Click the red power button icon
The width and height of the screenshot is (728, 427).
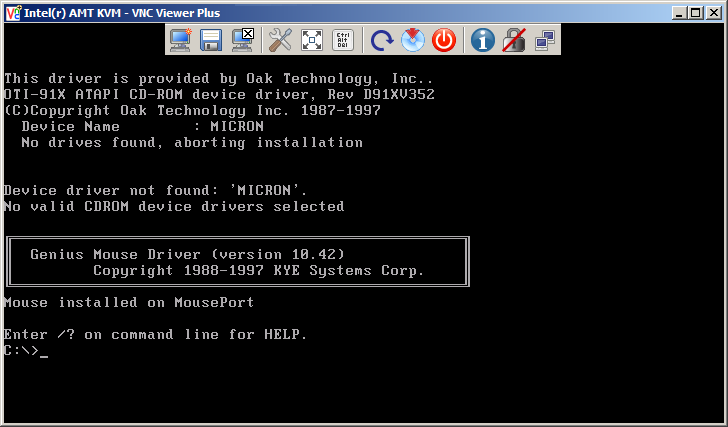point(444,40)
